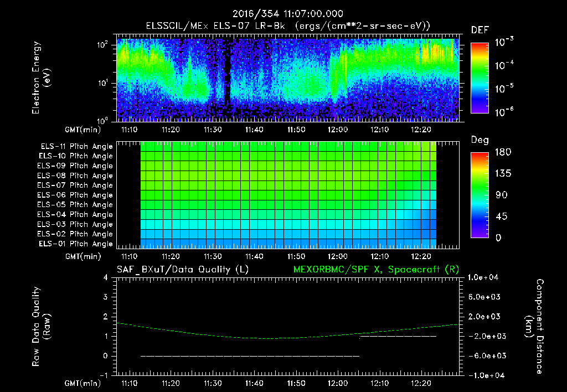Click the 4 tick on the data quality axis

tap(106, 277)
